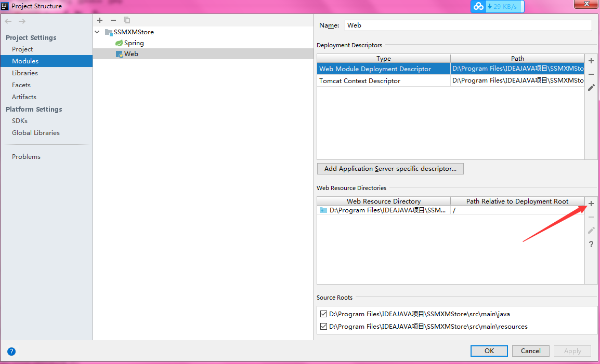600x364 pixels.
Task: Click the OK button
Action: click(489, 351)
